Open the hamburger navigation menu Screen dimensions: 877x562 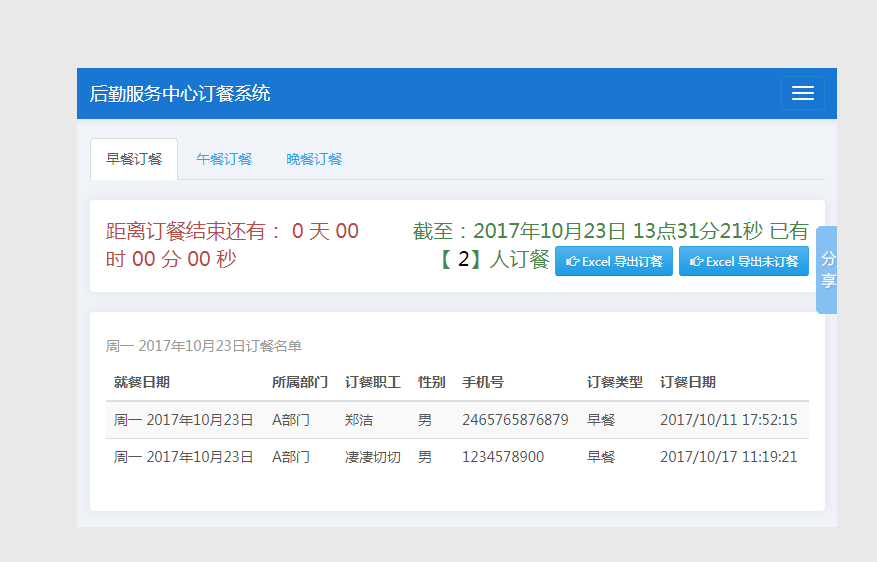(x=802, y=93)
